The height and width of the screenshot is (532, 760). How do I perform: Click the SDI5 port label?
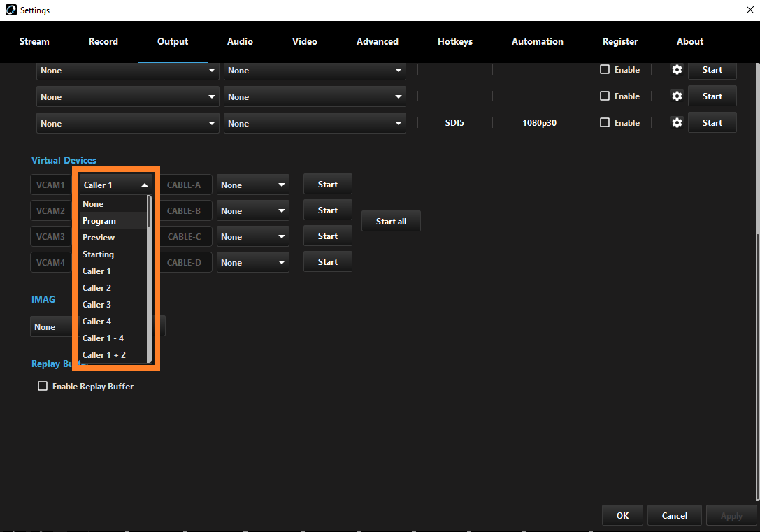[454, 123]
